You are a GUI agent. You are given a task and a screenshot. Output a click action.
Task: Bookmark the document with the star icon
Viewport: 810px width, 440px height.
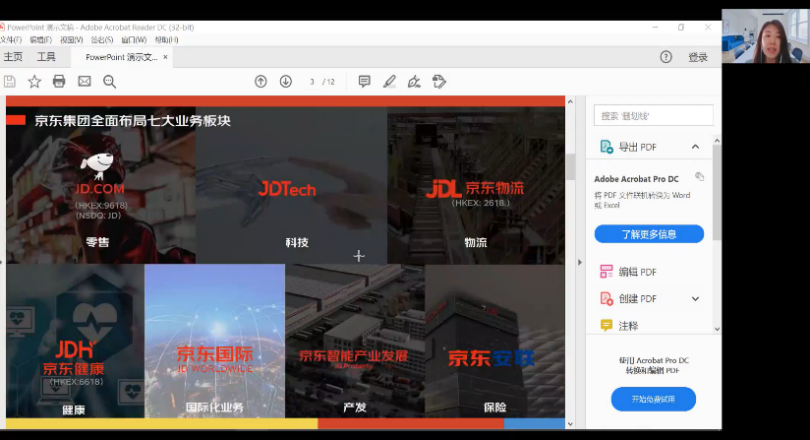[x=34, y=81]
